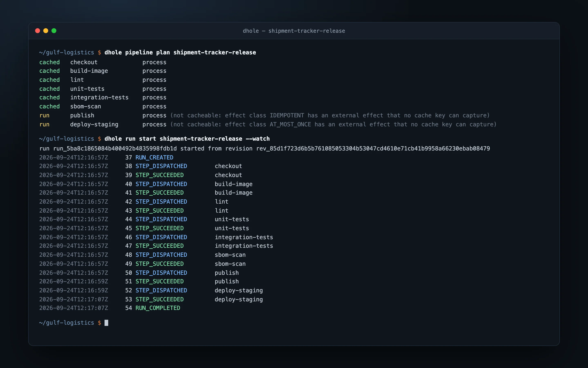Click the first '~/gulf-logistics' prompt path
The height and width of the screenshot is (368, 588).
67,52
